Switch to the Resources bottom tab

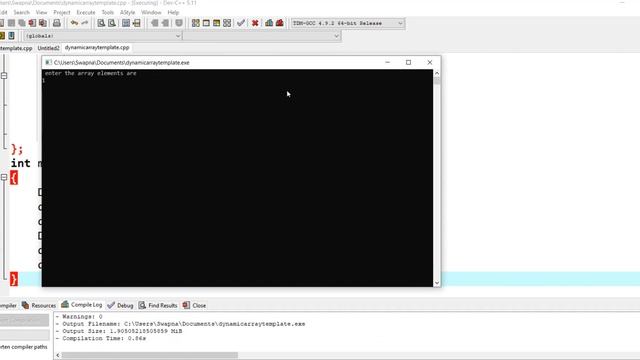(39, 305)
